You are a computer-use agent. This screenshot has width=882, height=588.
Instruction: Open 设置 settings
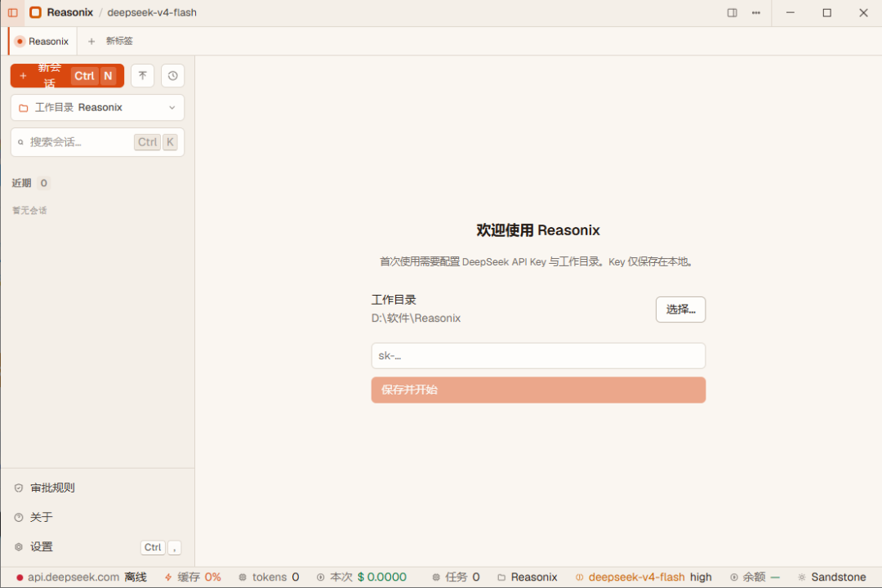[x=97, y=547]
